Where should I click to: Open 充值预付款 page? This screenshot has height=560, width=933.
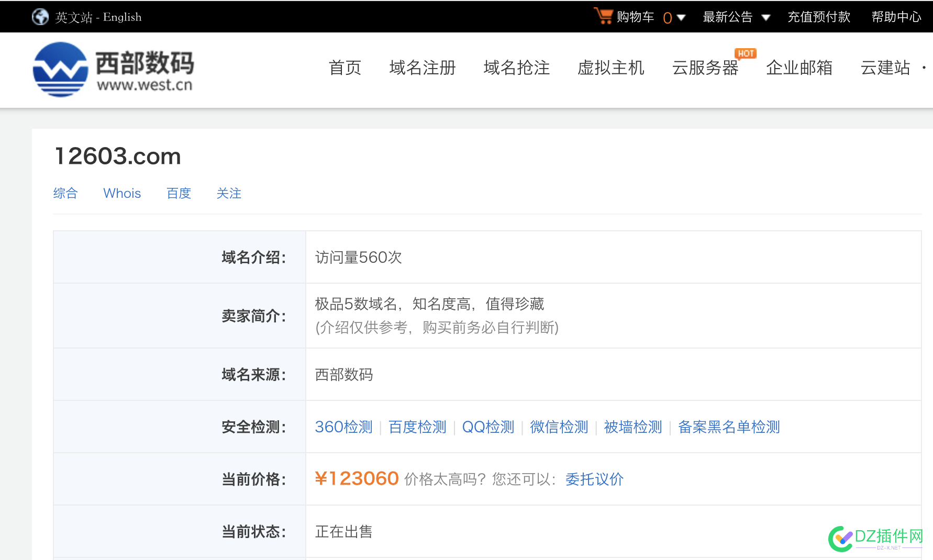[819, 17]
